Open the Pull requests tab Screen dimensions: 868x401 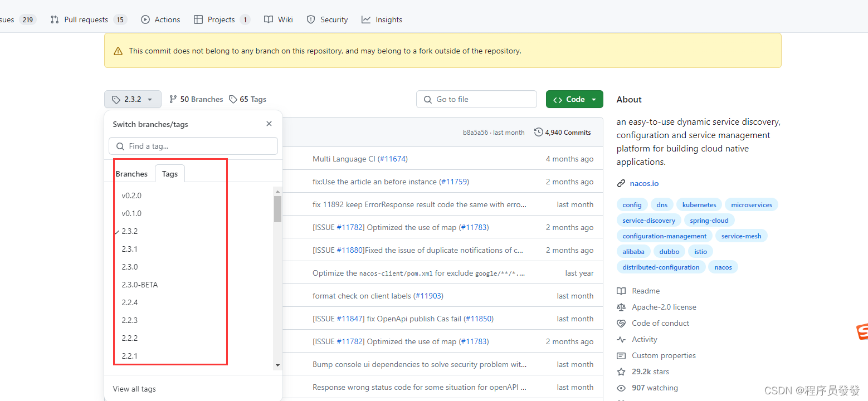click(89, 19)
